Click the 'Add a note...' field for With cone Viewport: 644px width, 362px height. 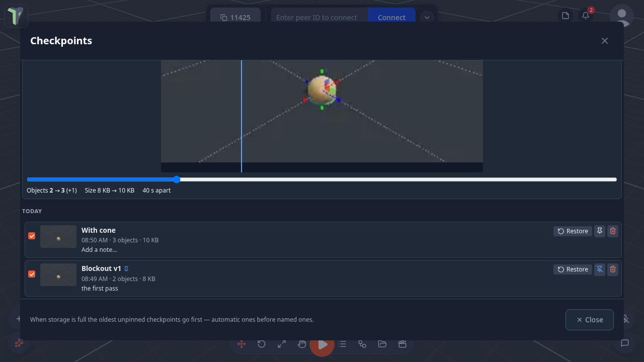(x=99, y=250)
